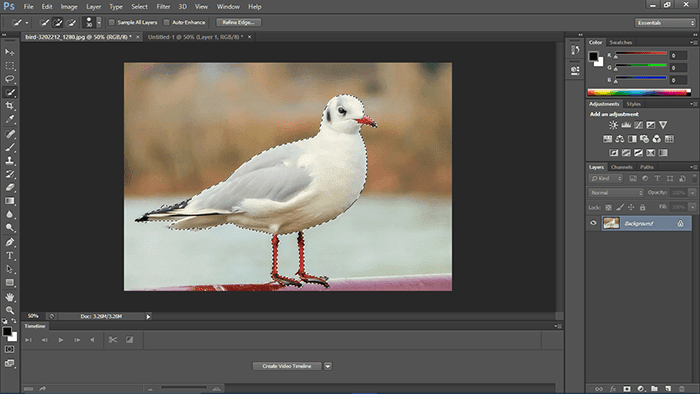Enable the Auto-Enhance checkbox

167,22
